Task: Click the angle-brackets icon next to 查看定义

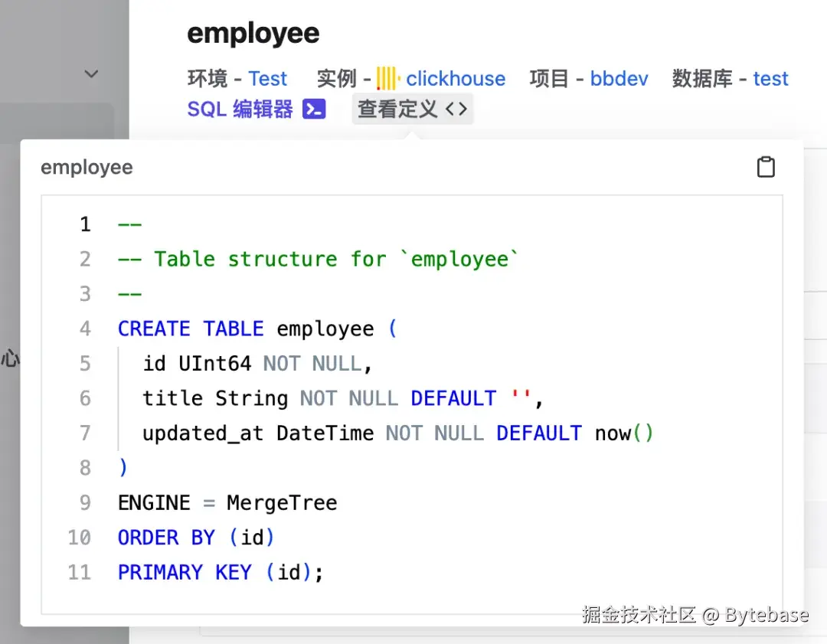Action: click(456, 110)
